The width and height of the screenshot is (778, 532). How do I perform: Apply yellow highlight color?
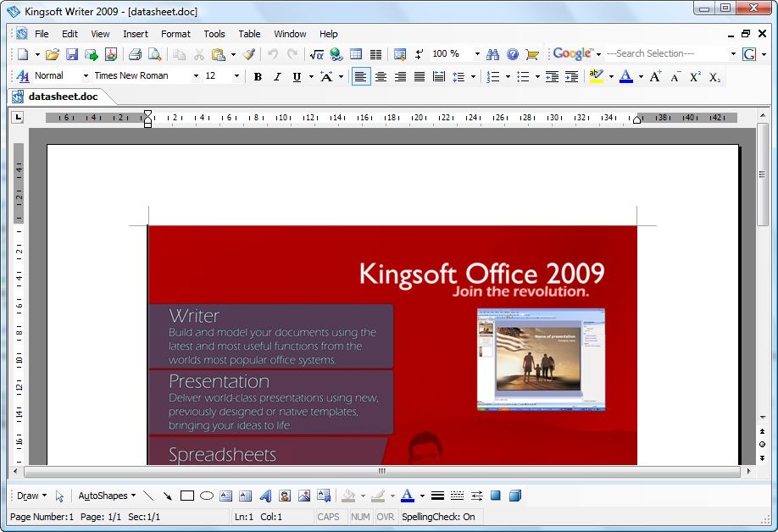pos(597,77)
